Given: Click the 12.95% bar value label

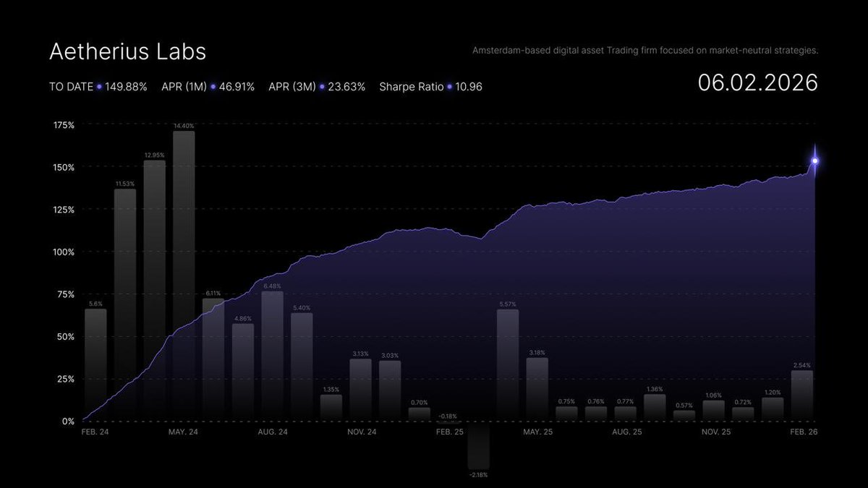Looking at the screenshot, I should pyautogui.click(x=155, y=155).
